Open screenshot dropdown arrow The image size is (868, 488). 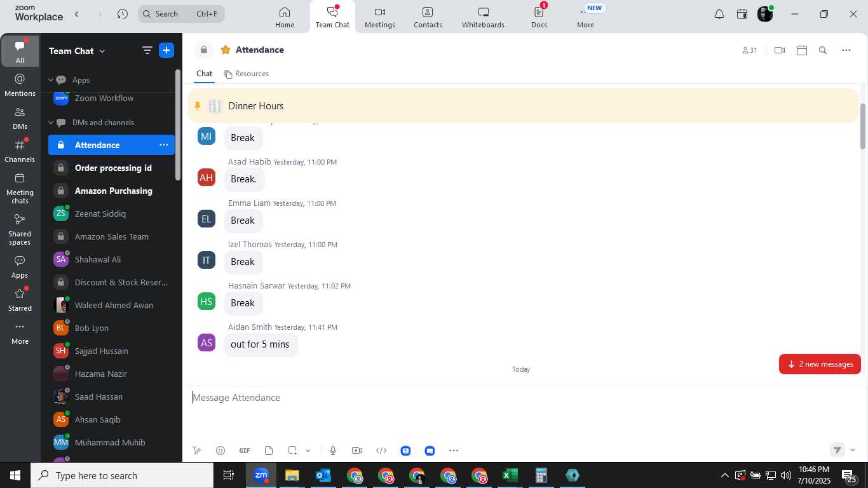(308, 451)
